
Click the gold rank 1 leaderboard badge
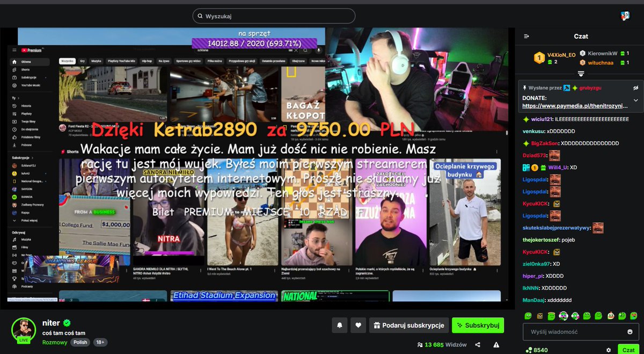tap(539, 58)
